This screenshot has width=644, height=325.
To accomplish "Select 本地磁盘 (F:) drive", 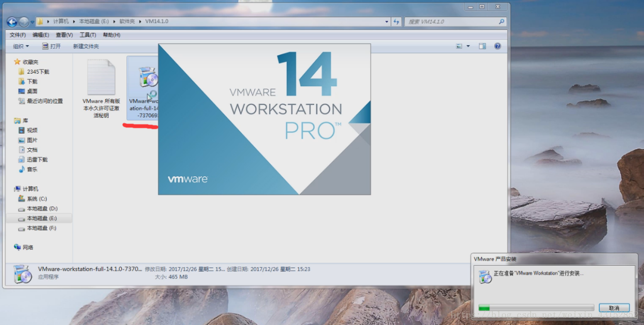I will [38, 229].
